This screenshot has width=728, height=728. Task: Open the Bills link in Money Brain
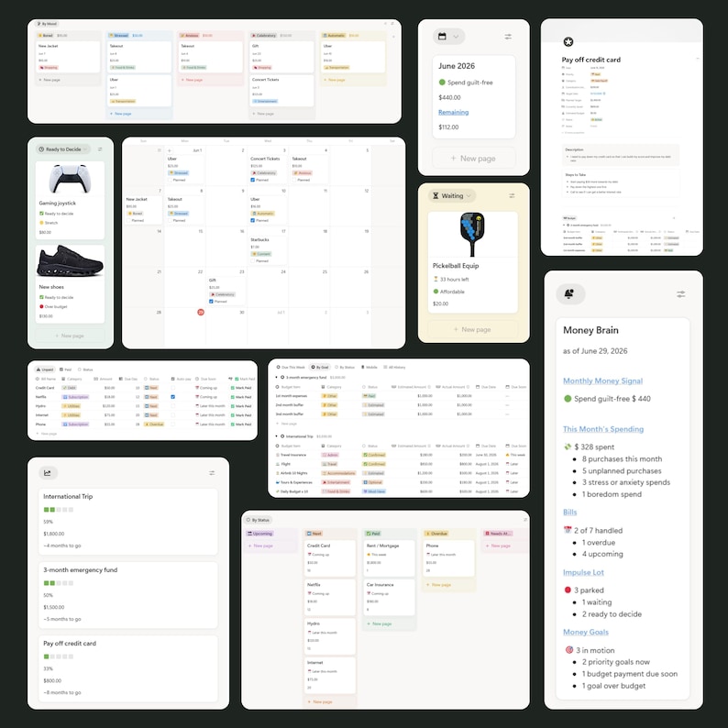[x=569, y=513]
